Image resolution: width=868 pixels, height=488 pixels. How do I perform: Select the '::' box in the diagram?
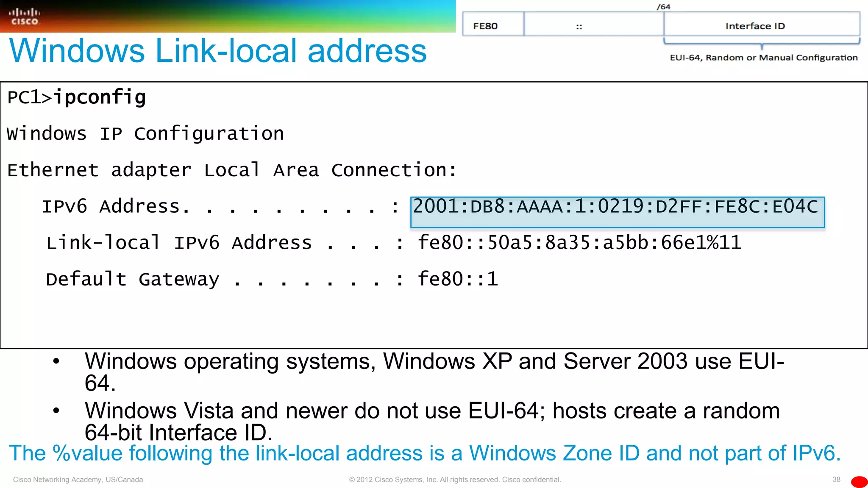point(594,24)
